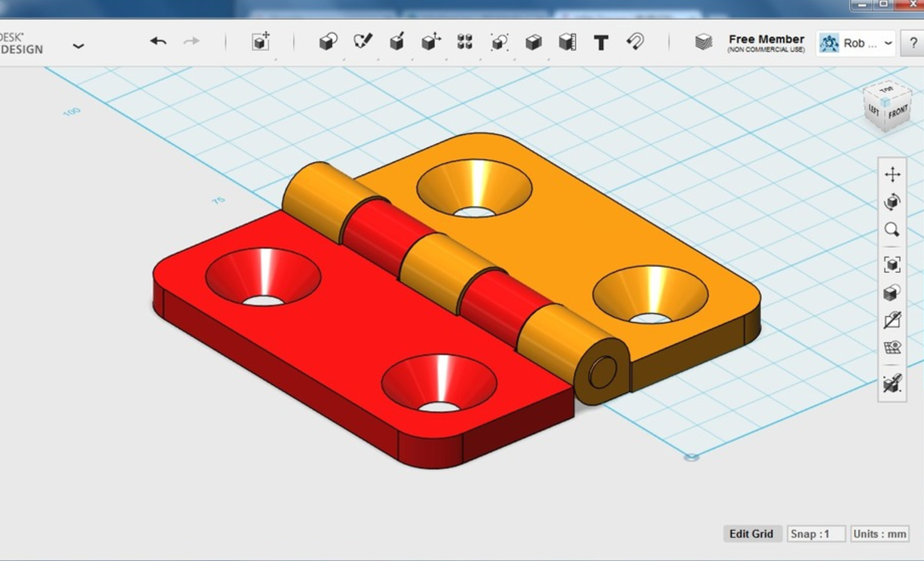Open the Primitives shapes menu
Screen dimensions: 924x561
pos(328,41)
